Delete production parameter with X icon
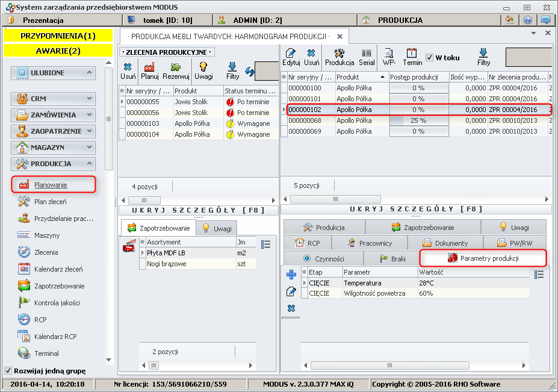558x392 pixels. tap(291, 308)
